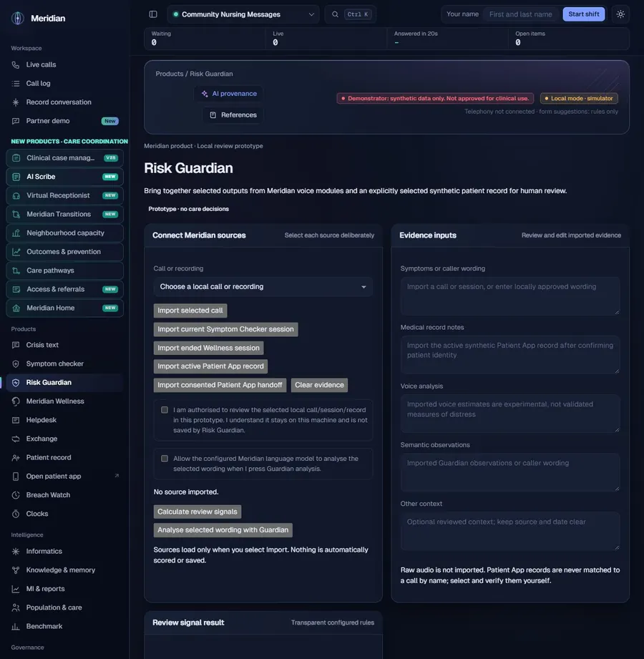Click the Virtual Receptionist headset icon
644x659 pixels.
[x=16, y=196]
